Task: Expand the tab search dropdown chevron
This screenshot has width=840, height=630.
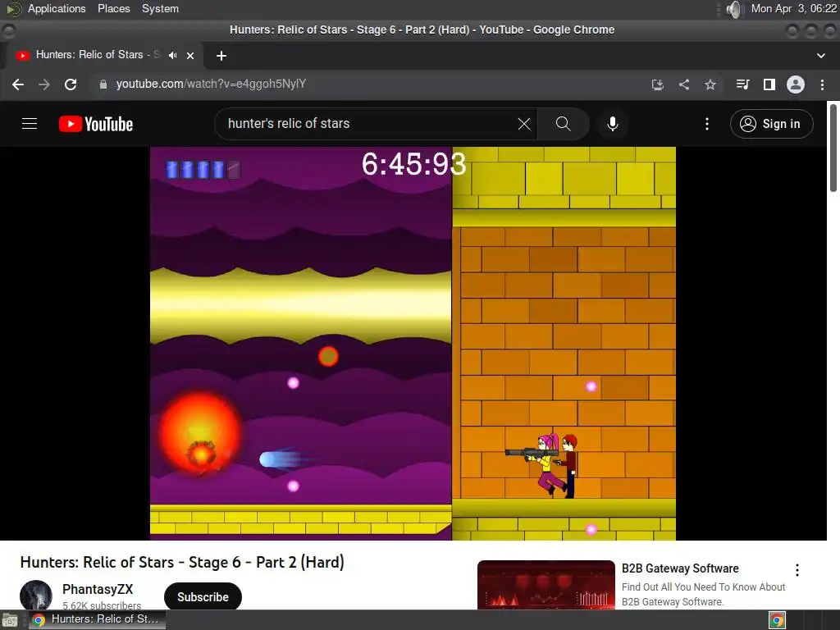Action: 820,56
